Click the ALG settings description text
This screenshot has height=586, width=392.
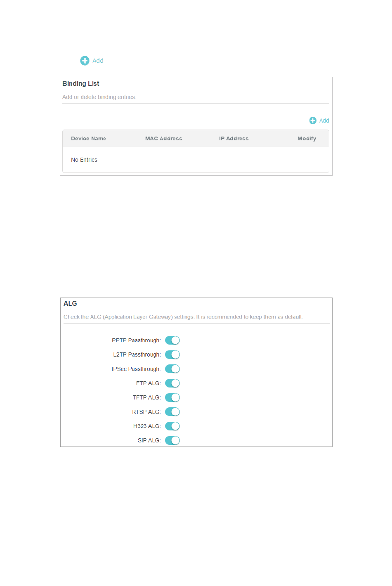pos(183,317)
